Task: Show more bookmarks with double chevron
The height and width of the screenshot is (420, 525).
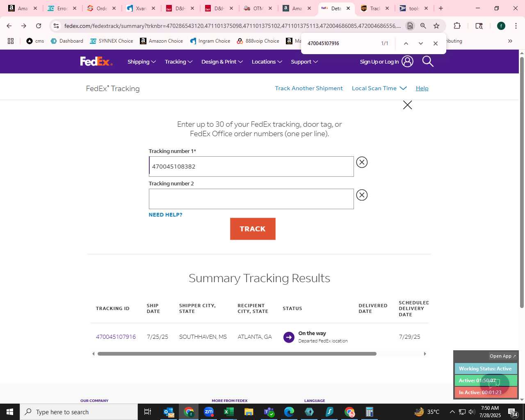Action: 510,41
